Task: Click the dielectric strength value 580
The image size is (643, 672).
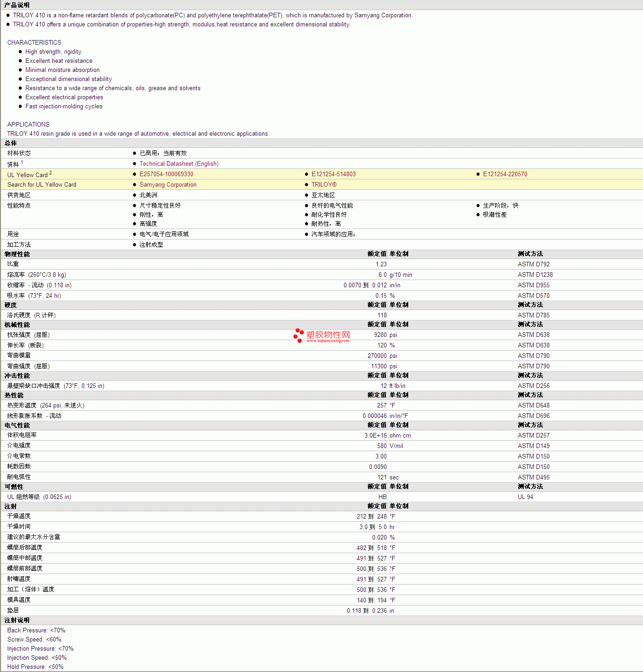Action: tap(382, 446)
